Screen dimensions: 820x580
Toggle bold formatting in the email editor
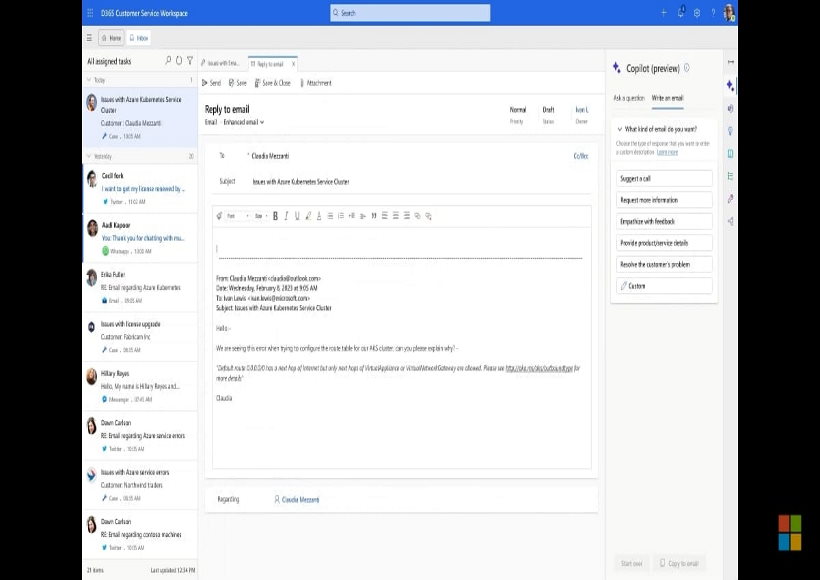click(x=276, y=215)
